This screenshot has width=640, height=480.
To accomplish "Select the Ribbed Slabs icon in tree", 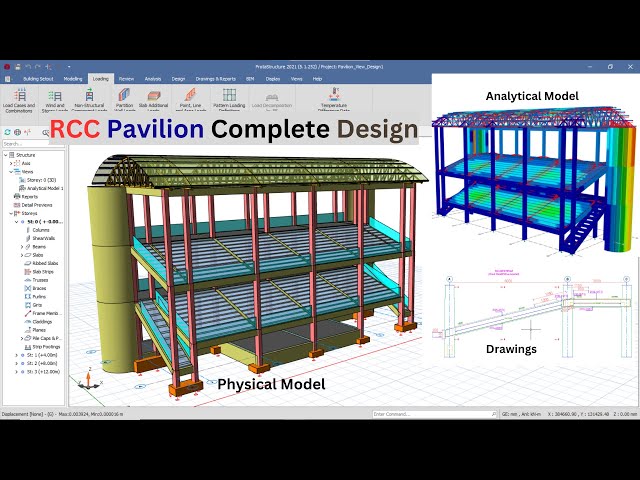I will pos(28,263).
